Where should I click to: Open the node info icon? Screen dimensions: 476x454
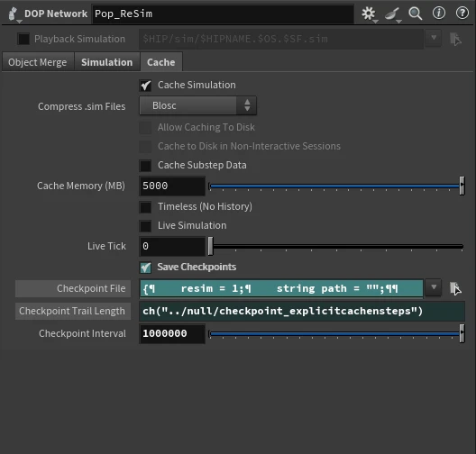click(x=439, y=14)
